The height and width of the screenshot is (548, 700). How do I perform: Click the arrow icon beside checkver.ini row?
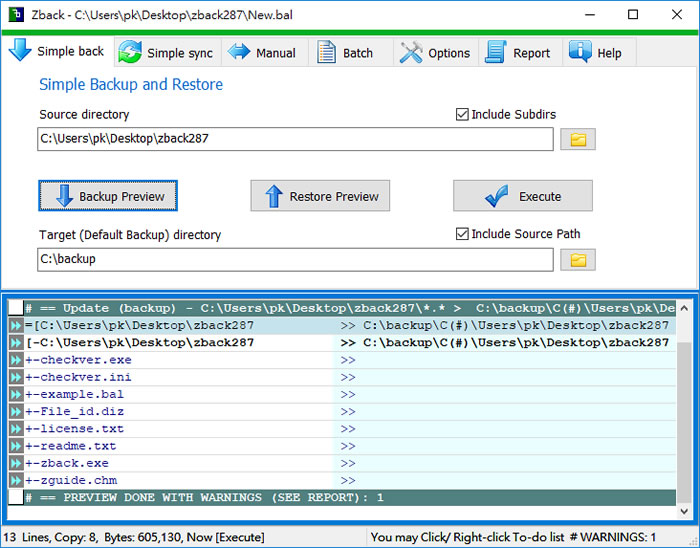[16, 378]
